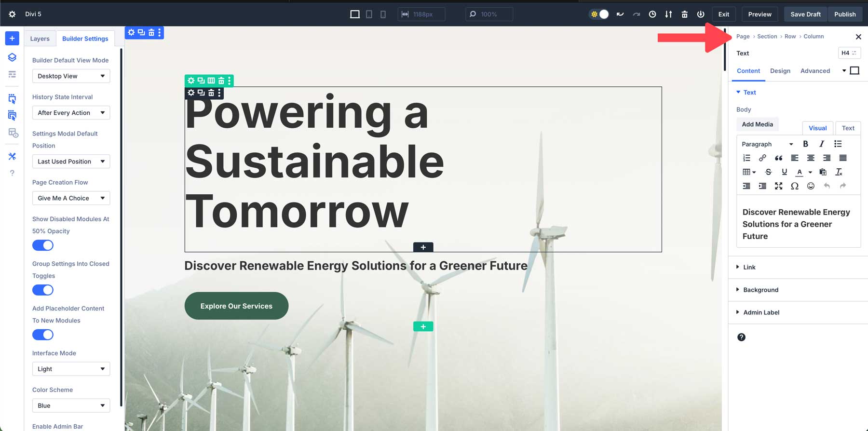Toggle Show Disabled Modules At 50% Opacity
Screen dimensions: 868x431
(43, 245)
